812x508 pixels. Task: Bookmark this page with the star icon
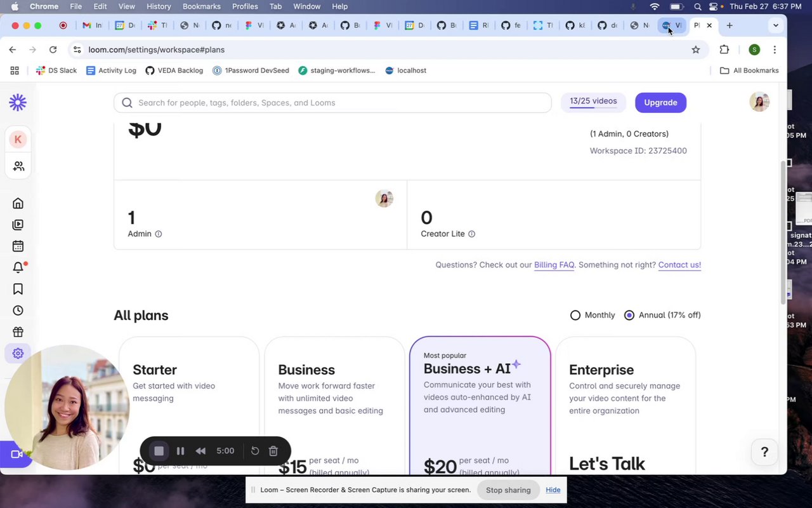click(696, 50)
